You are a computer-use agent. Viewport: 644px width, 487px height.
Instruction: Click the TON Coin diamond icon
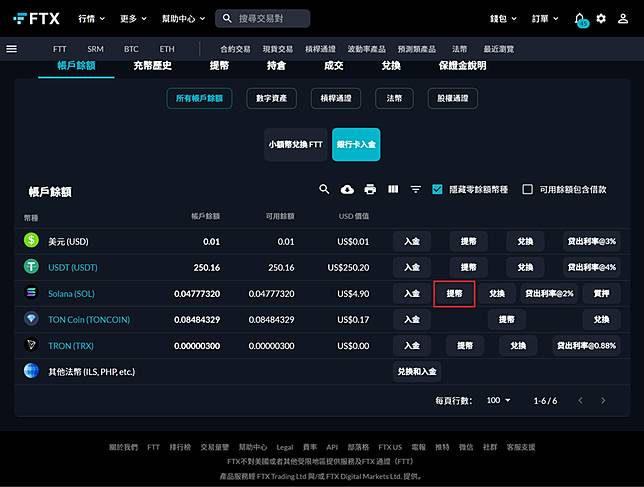coord(31,319)
